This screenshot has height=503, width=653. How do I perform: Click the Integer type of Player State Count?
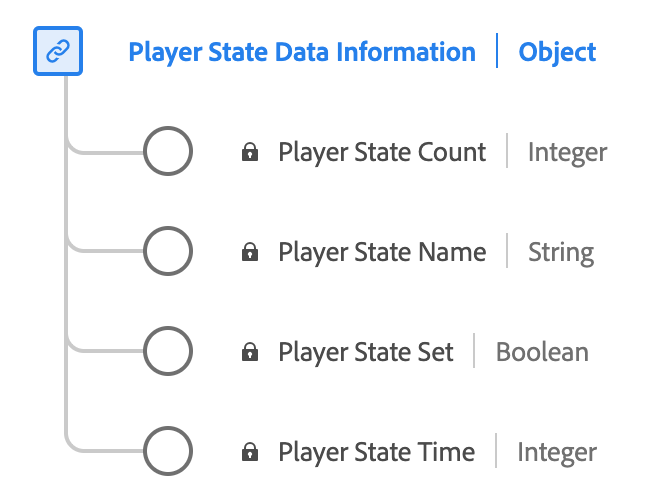pos(567,152)
